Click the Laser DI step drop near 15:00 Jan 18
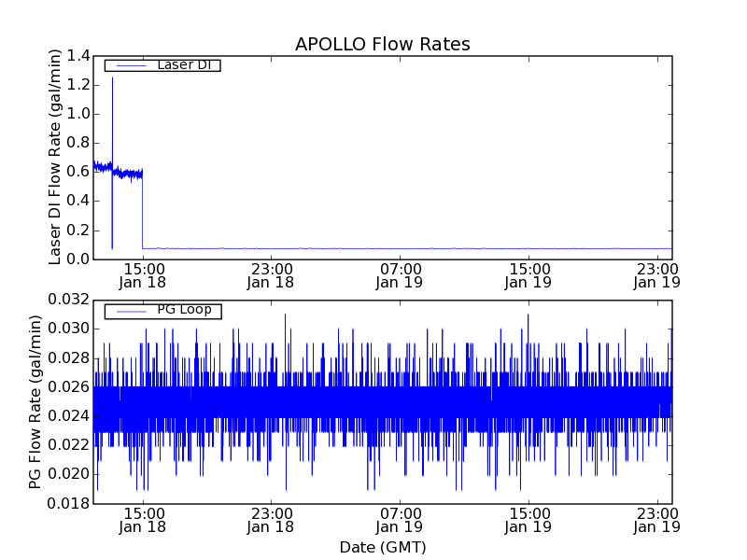This screenshot has height=560, width=747. tap(142, 210)
